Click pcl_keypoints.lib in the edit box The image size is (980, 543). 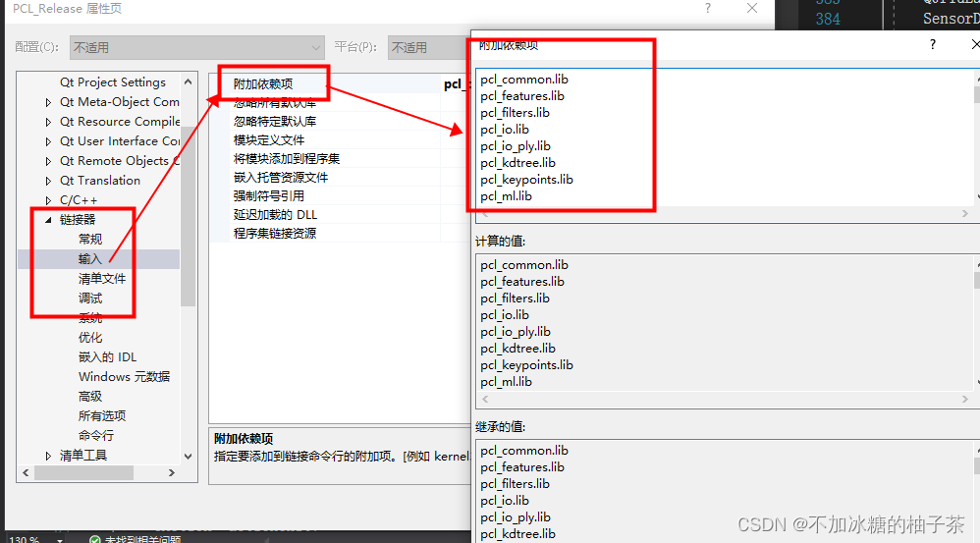click(527, 180)
